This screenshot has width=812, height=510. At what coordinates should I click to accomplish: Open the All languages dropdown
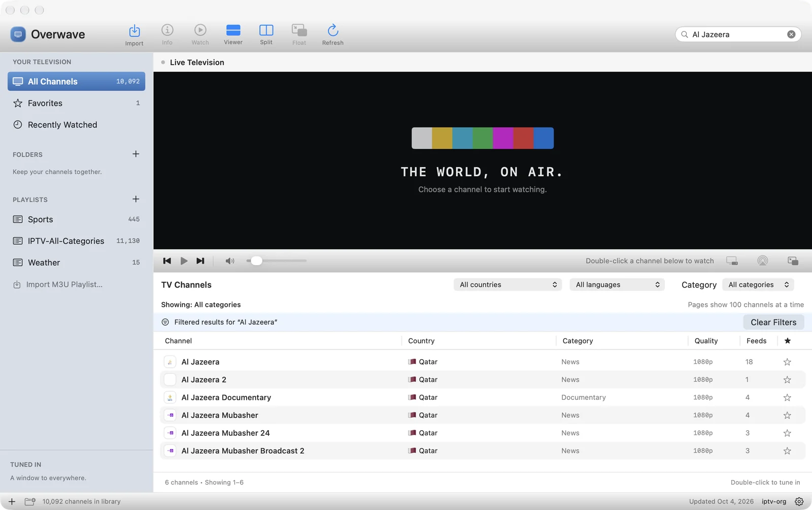pyautogui.click(x=617, y=284)
